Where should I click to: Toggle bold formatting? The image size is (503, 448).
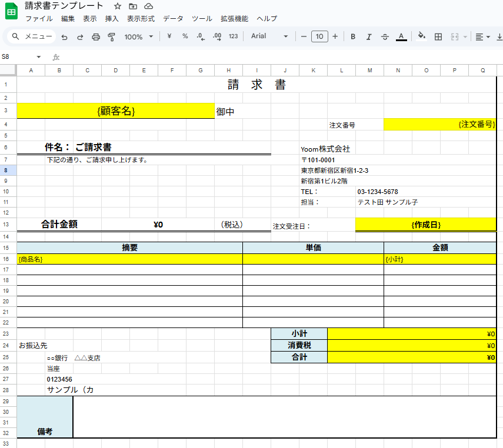353,36
